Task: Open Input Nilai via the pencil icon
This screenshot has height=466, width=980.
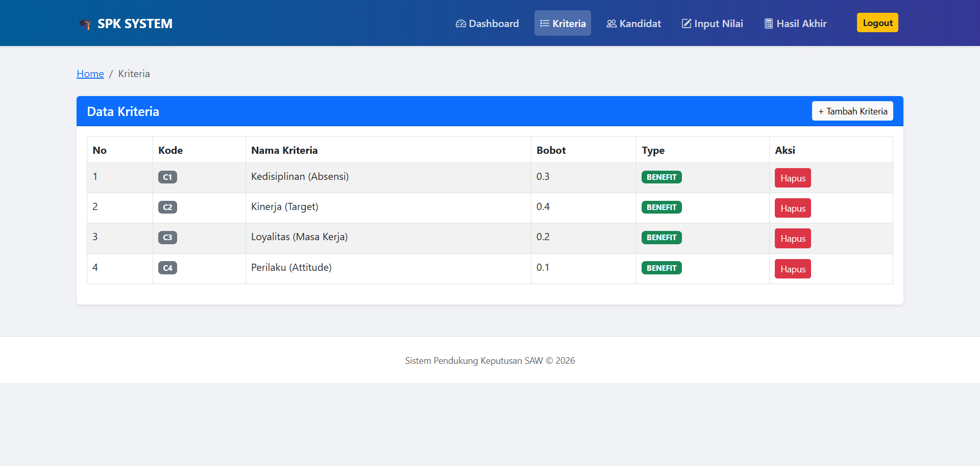Action: 685,23
